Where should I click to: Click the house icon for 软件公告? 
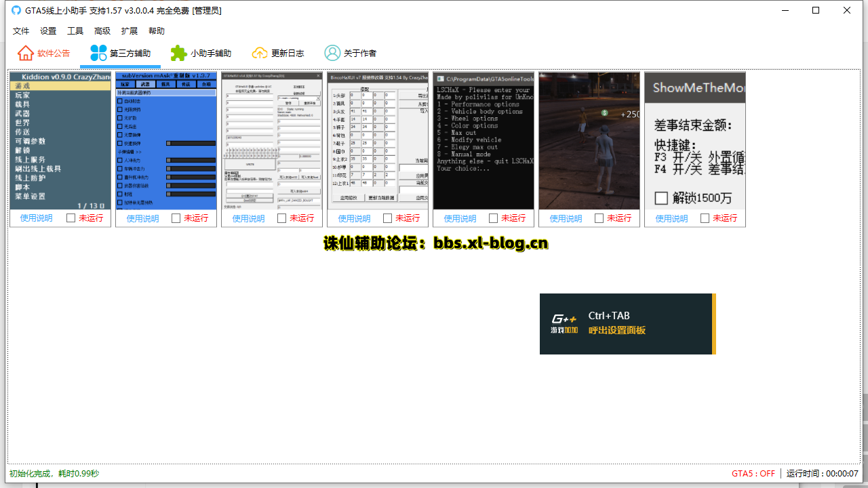(25, 53)
